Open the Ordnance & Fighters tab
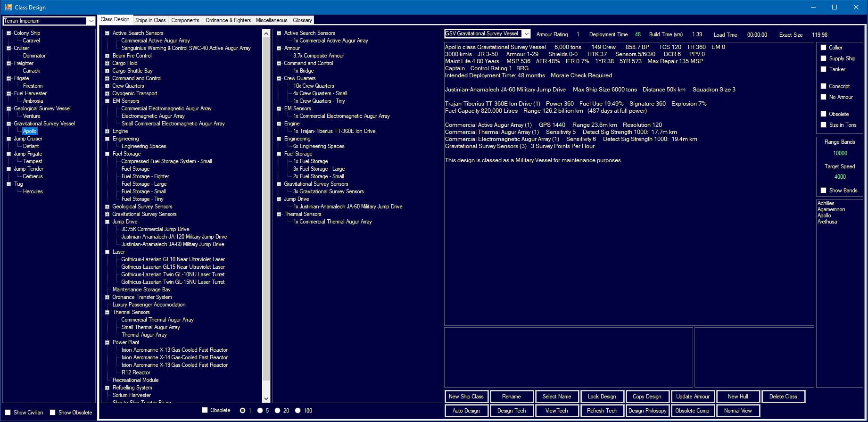 click(228, 20)
